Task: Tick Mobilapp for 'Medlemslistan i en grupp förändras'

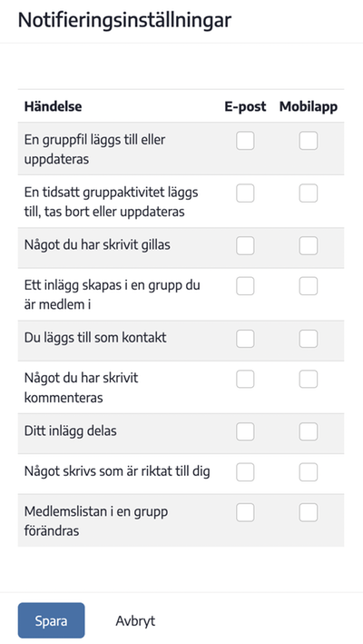Action: tap(308, 512)
